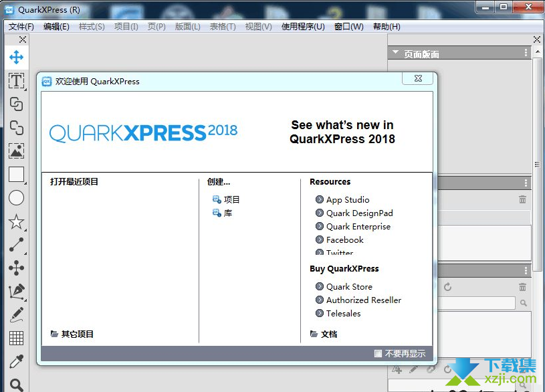This screenshot has height=392, width=545.
Task: Open the 编辑(E) menu
Action: coord(56,27)
